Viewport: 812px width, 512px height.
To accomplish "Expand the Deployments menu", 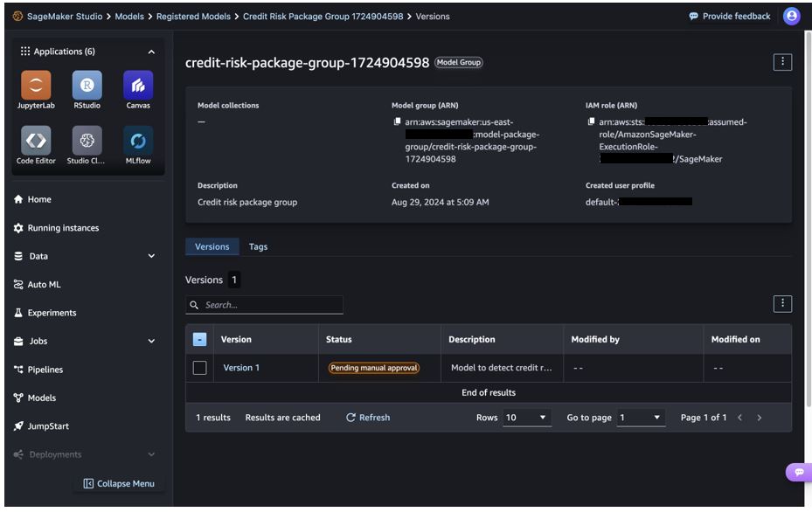I will tap(151, 454).
